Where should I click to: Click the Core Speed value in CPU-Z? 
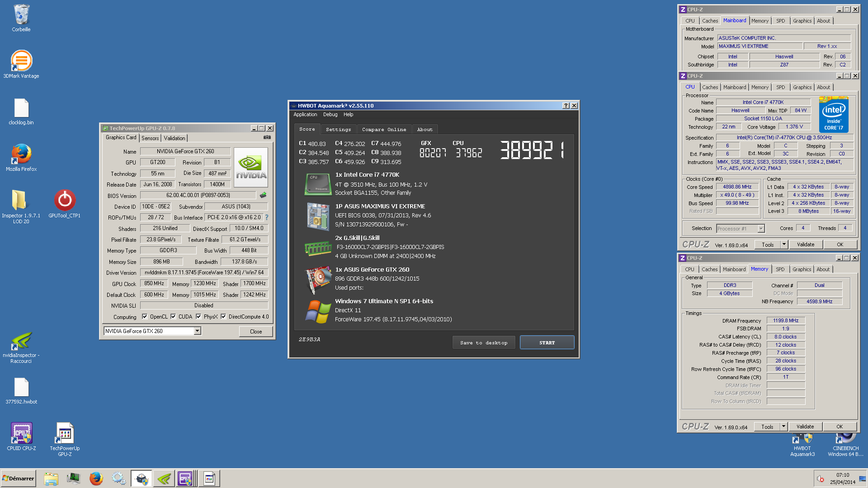tap(737, 187)
